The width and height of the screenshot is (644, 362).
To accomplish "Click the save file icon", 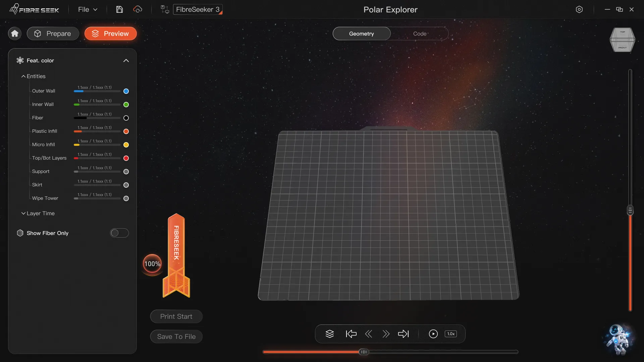I will tap(119, 9).
